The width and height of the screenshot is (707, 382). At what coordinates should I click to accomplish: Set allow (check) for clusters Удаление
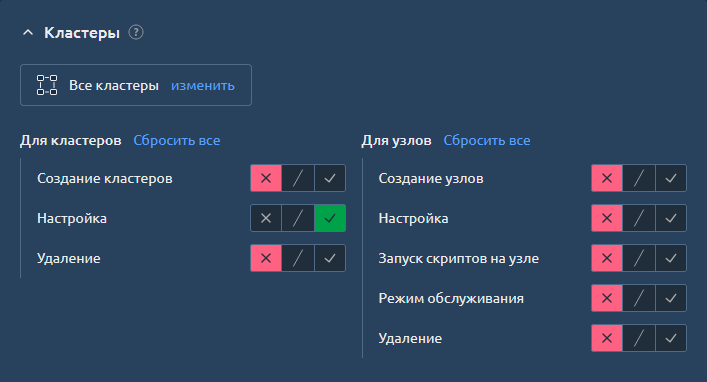click(330, 258)
